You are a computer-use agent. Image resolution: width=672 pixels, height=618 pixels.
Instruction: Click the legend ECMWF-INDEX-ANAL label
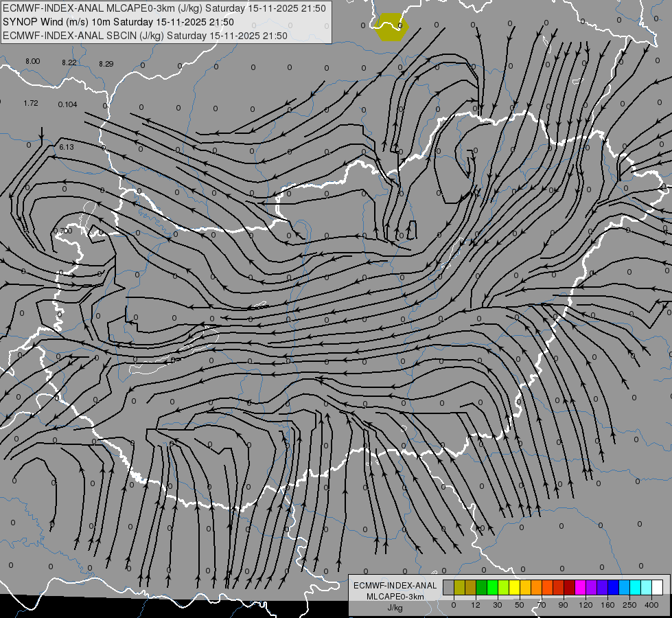395,586
